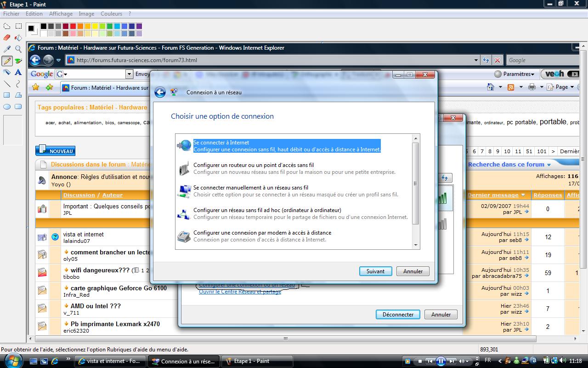Open the Fichier menu in Paint
The height and width of the screenshot is (368, 588).
point(11,14)
